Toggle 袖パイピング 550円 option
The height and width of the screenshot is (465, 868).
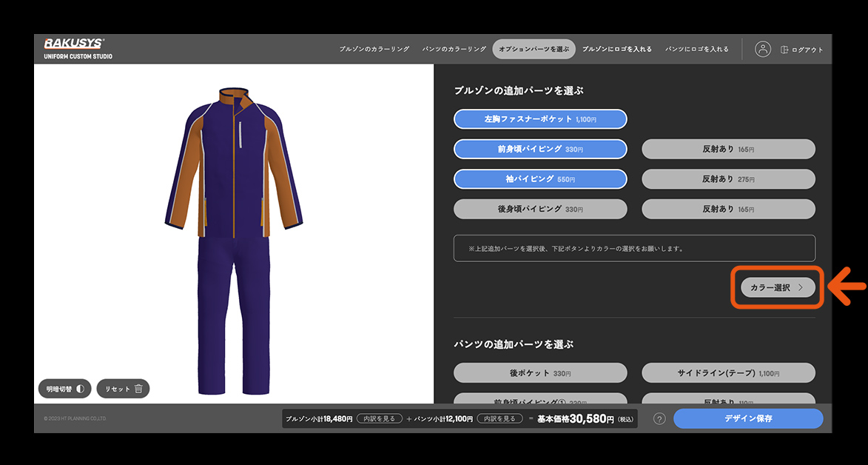pyautogui.click(x=540, y=179)
